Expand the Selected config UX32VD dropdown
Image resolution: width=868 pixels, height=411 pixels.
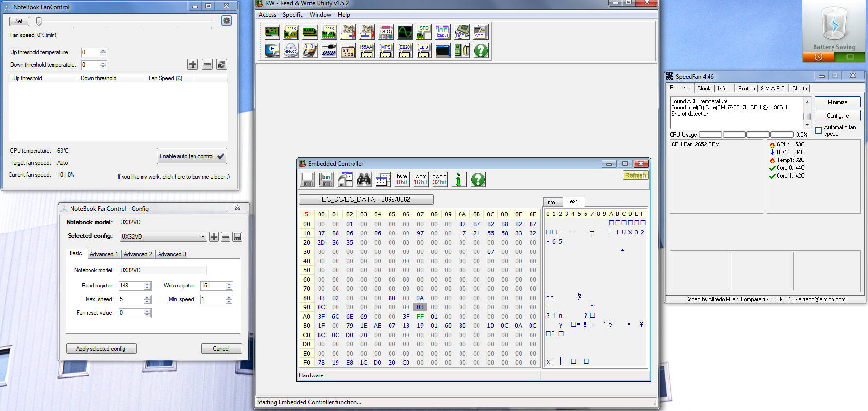click(203, 237)
